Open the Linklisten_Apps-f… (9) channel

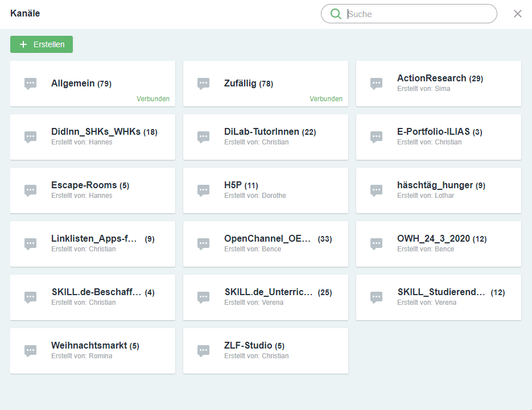pos(93,244)
